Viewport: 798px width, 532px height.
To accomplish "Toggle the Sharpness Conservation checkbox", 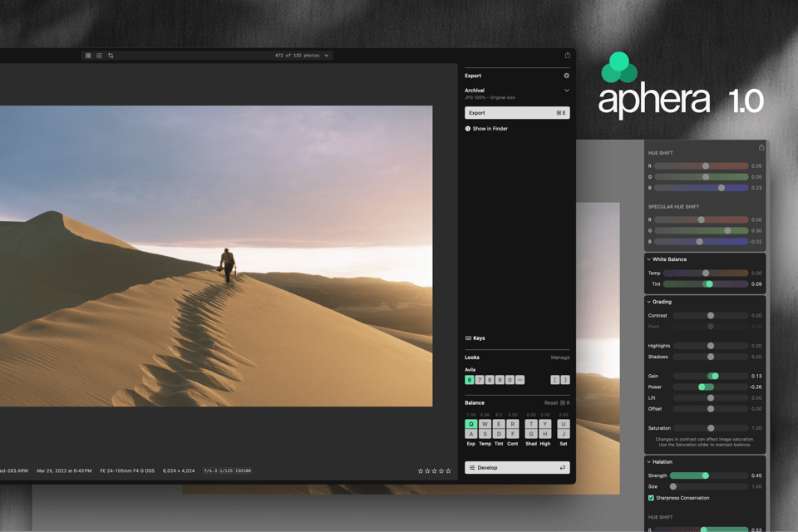I will click(651, 498).
